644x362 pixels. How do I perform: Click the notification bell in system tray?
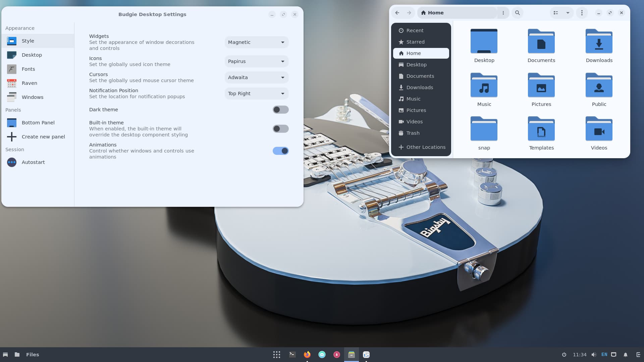(x=626, y=355)
